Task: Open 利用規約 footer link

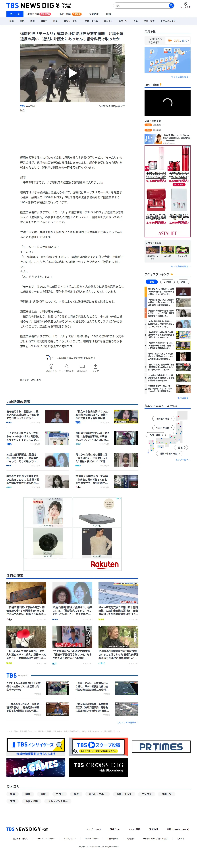Action: click(x=131, y=839)
